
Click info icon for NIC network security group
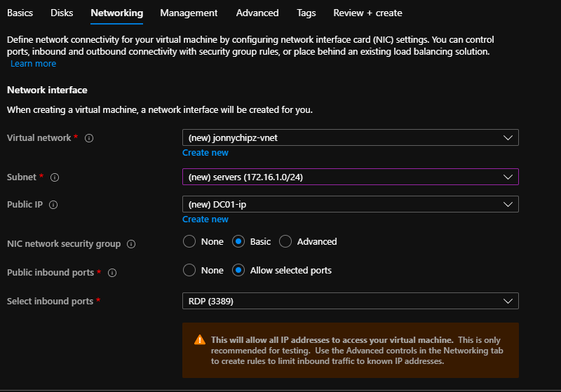(131, 244)
